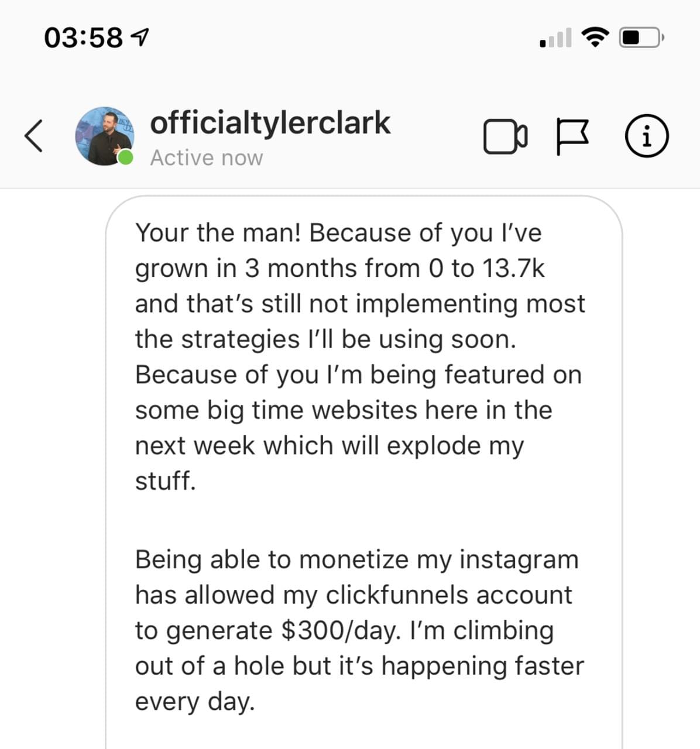
Task: Go back using the left chevron arrow
Action: (34, 136)
